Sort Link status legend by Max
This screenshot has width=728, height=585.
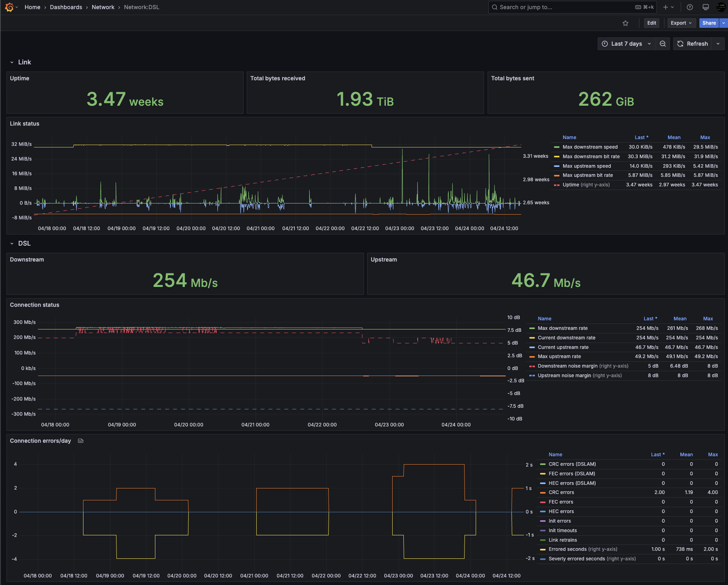point(705,138)
